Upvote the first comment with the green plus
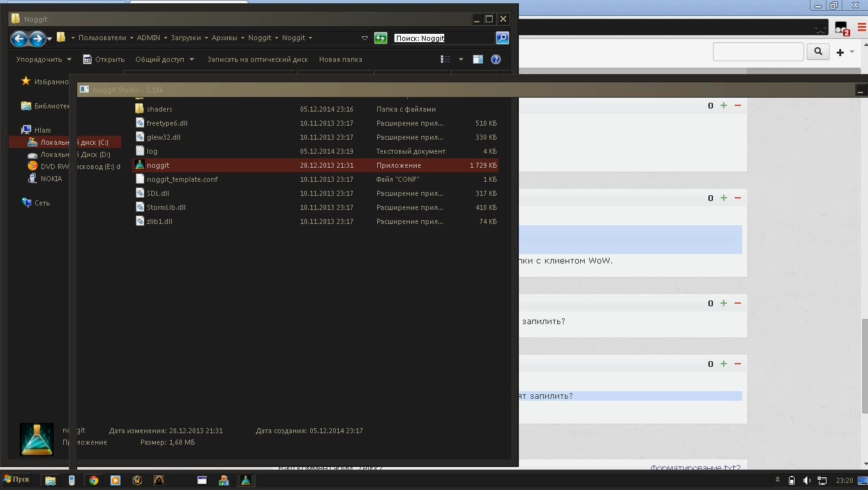868x490 pixels. [x=724, y=105]
